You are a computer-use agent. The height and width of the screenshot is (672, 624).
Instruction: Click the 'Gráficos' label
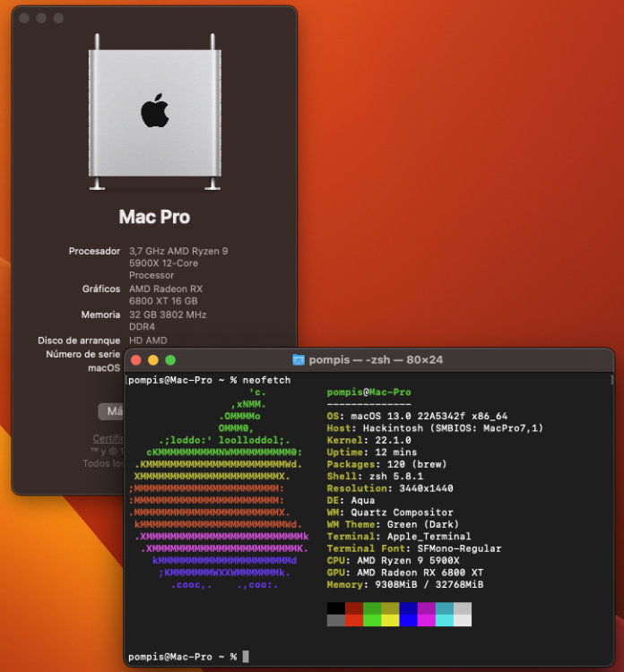click(x=101, y=289)
